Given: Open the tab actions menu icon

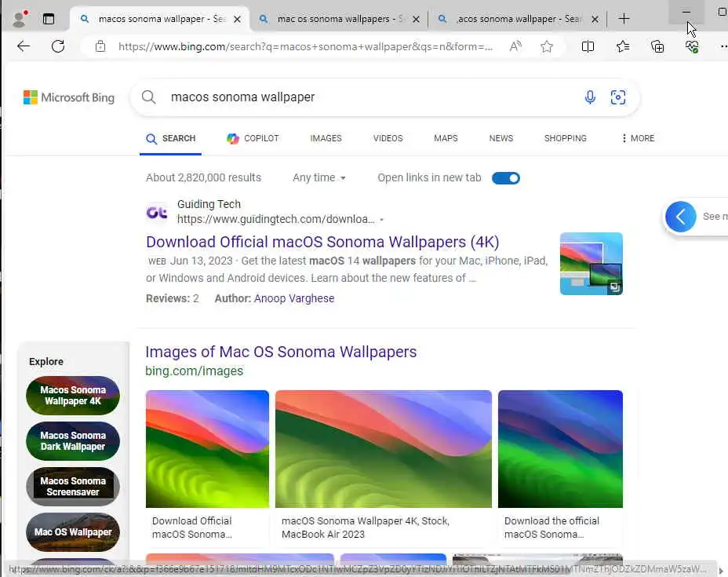Looking at the screenshot, I should pyautogui.click(x=49, y=19).
